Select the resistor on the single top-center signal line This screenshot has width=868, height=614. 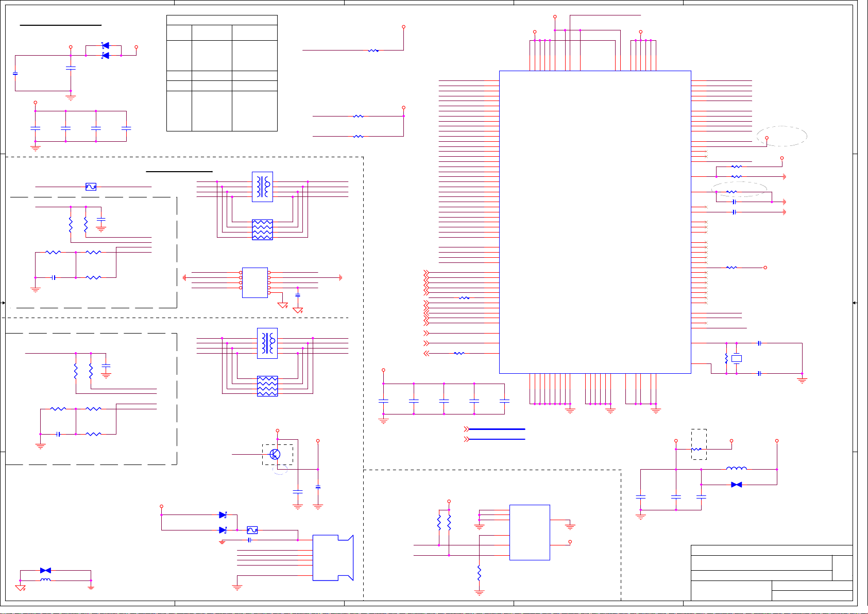pos(373,51)
